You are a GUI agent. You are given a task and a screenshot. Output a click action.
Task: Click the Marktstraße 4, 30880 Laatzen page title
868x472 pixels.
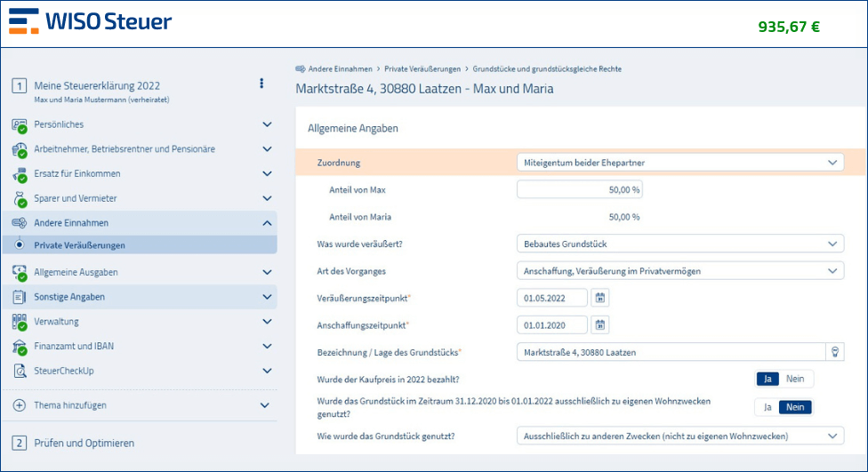pos(424,89)
